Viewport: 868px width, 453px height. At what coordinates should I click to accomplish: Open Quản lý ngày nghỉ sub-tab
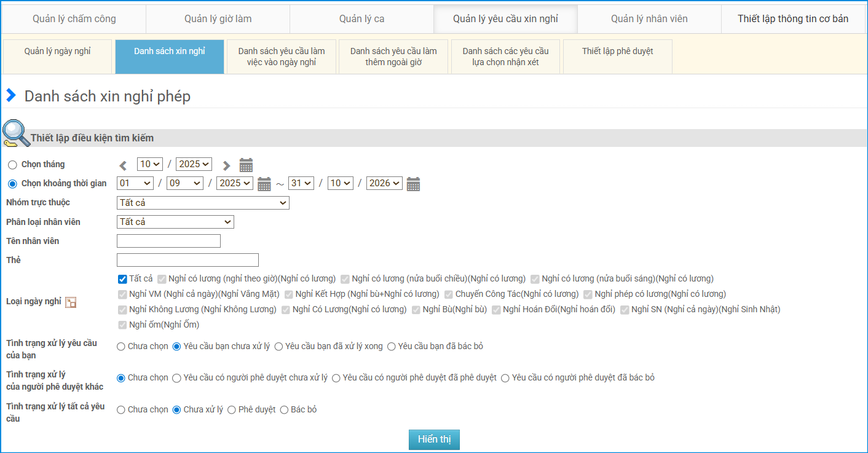[x=58, y=57]
